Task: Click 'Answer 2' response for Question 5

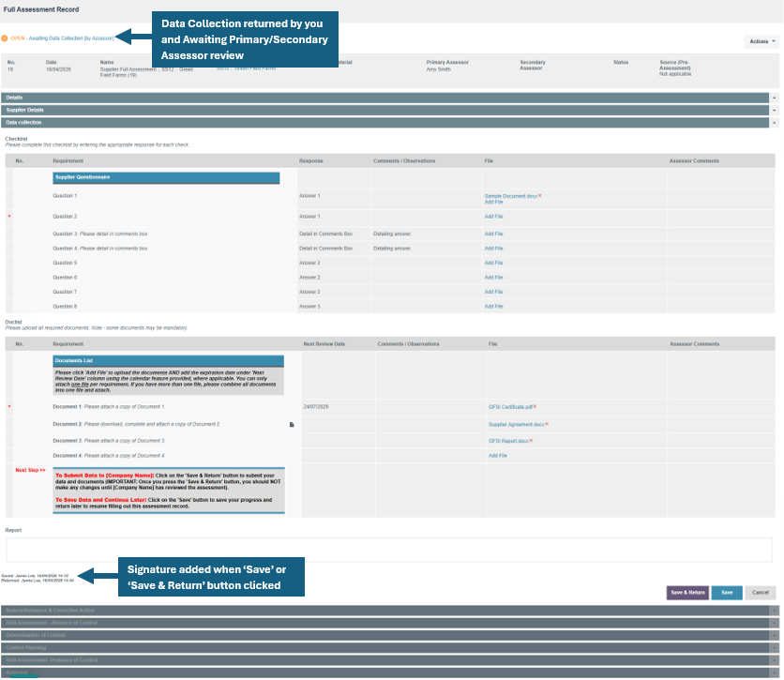Action: point(309,263)
